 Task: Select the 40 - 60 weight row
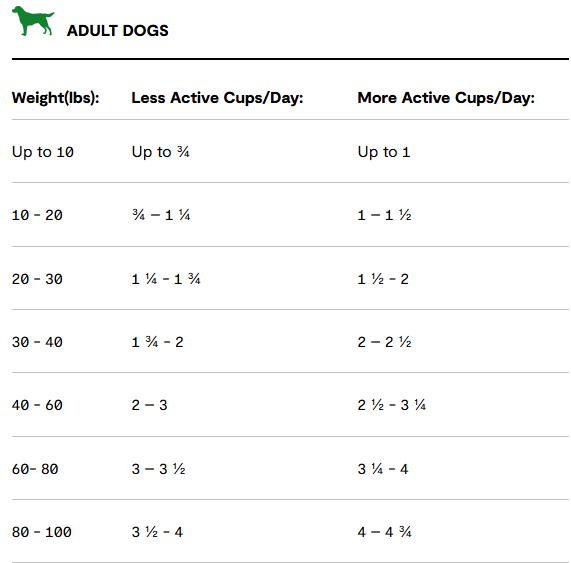click(x=290, y=405)
